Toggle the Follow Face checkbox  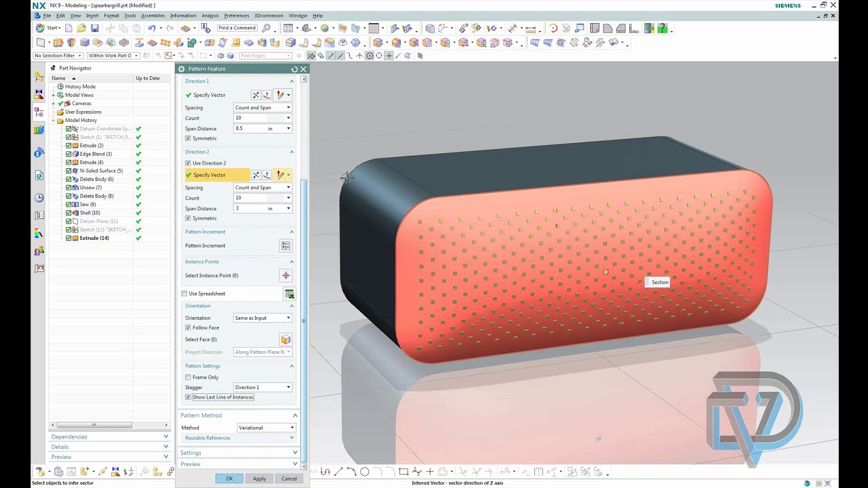(x=188, y=327)
